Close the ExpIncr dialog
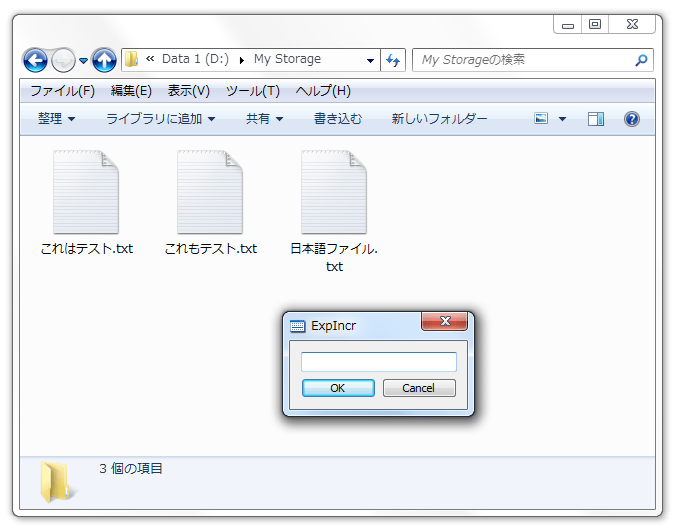 coord(444,321)
